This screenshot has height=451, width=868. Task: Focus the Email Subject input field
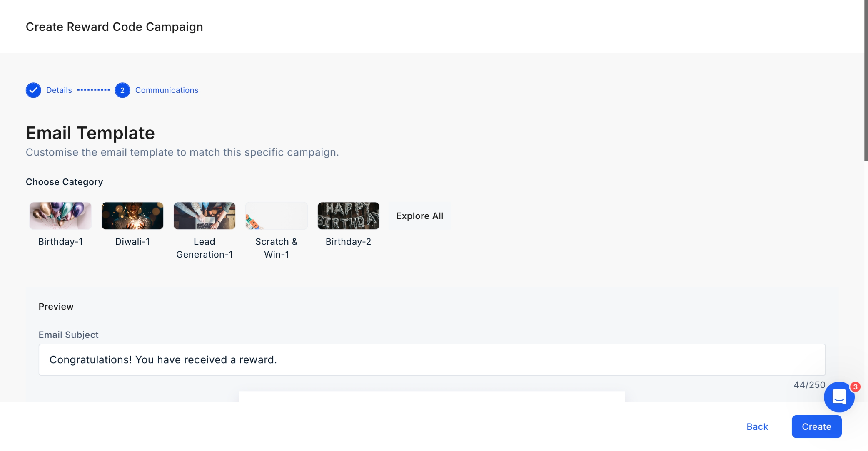(x=432, y=360)
